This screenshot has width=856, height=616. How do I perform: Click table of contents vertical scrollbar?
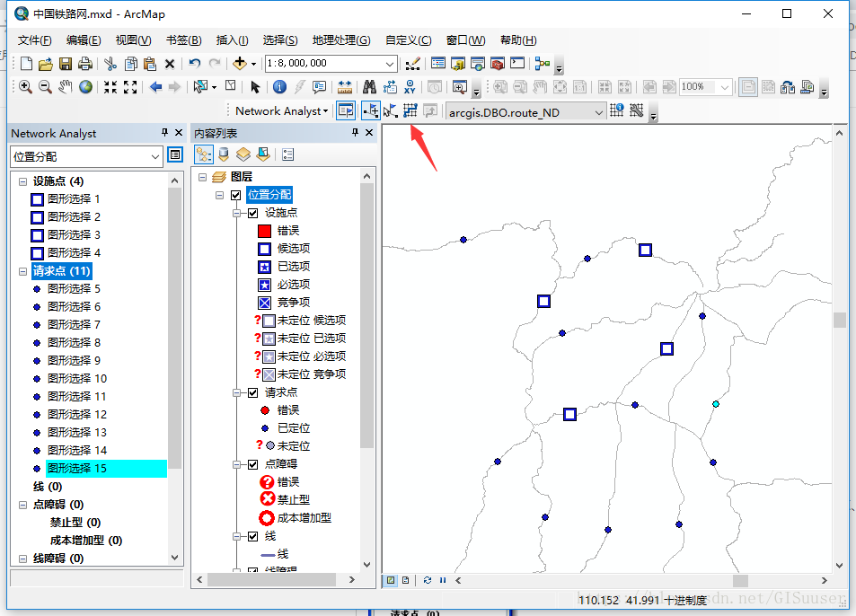(x=366, y=316)
